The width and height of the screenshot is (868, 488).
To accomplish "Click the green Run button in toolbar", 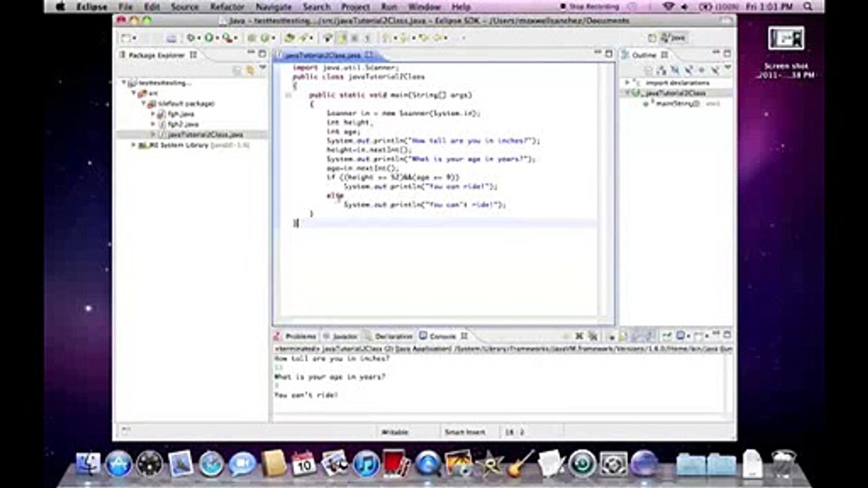I will 209,38.
